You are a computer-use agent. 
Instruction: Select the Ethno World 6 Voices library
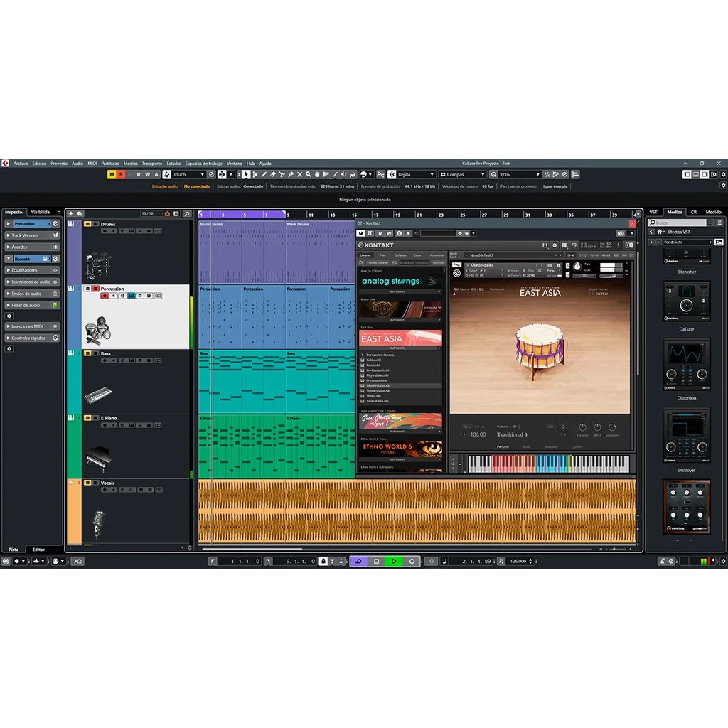(x=401, y=449)
